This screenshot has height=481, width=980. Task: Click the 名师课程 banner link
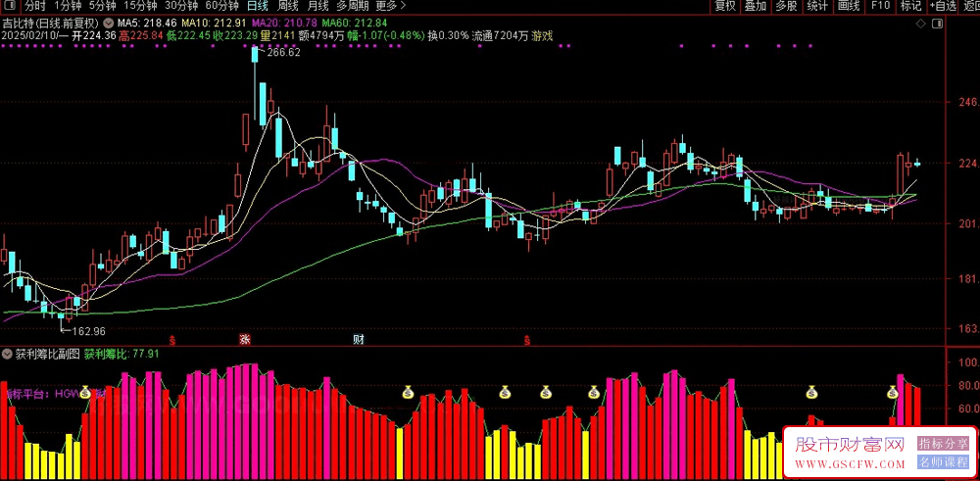point(943,463)
